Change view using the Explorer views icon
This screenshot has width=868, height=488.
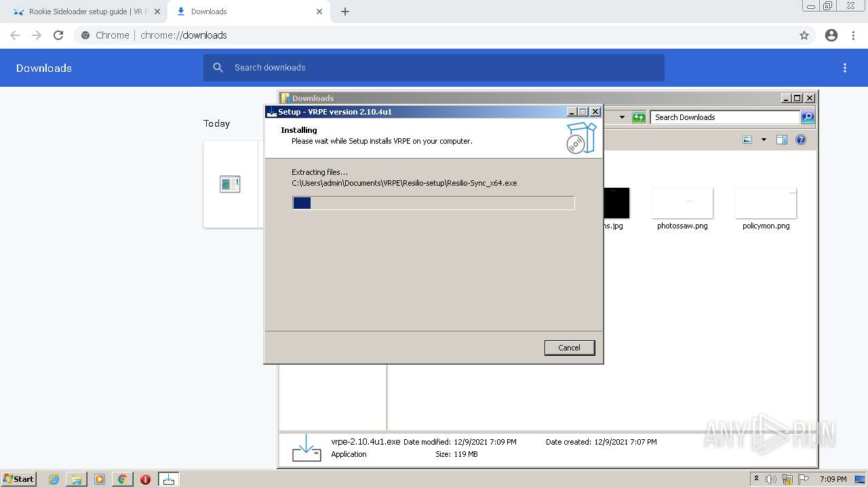point(747,140)
